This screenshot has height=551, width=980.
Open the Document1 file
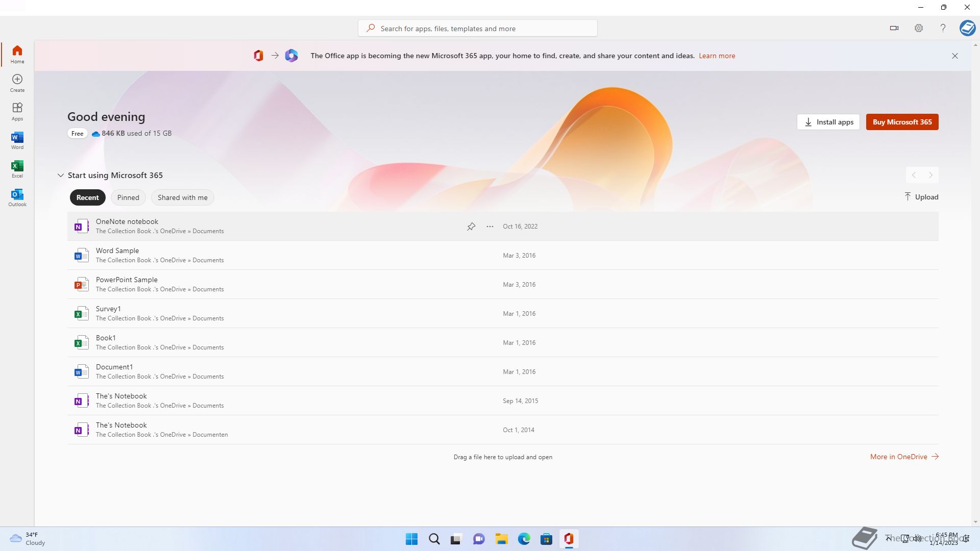[x=503, y=371]
